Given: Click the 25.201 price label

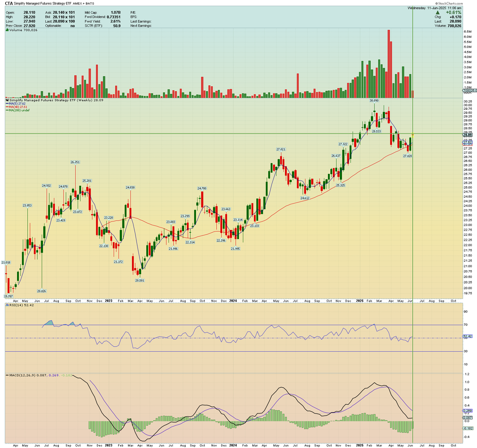Looking at the screenshot, I should pyautogui.click(x=87, y=181).
